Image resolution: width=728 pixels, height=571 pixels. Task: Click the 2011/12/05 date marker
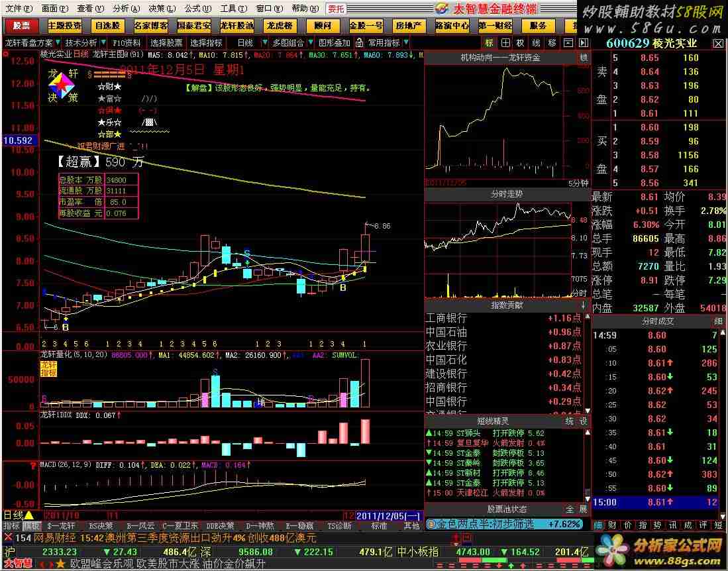388,516
